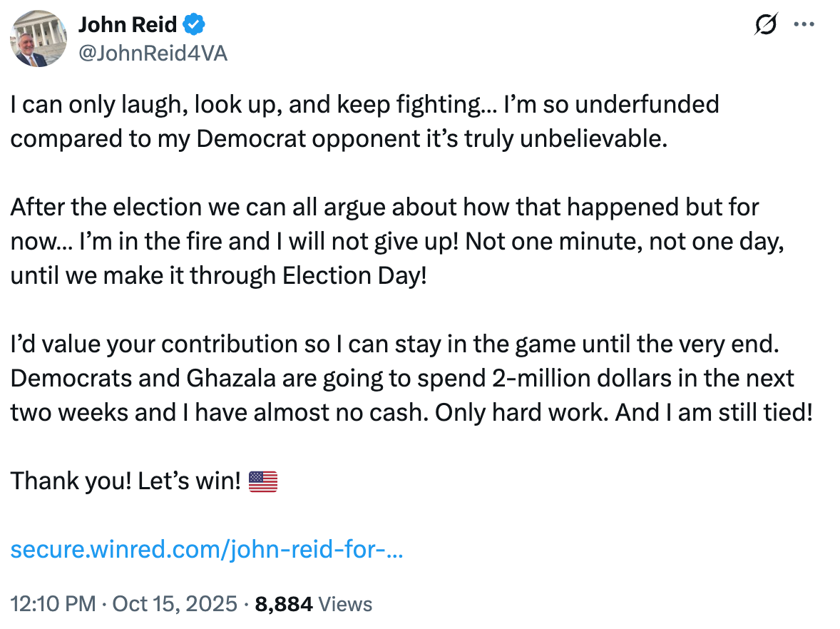
Task: Click the Oct 15, 2025 date
Action: point(175,604)
